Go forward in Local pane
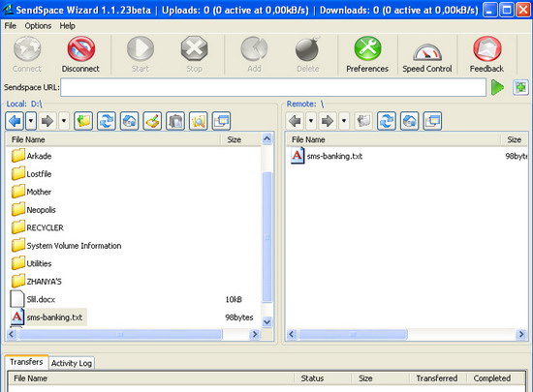This screenshot has width=533, height=392. click(x=47, y=121)
